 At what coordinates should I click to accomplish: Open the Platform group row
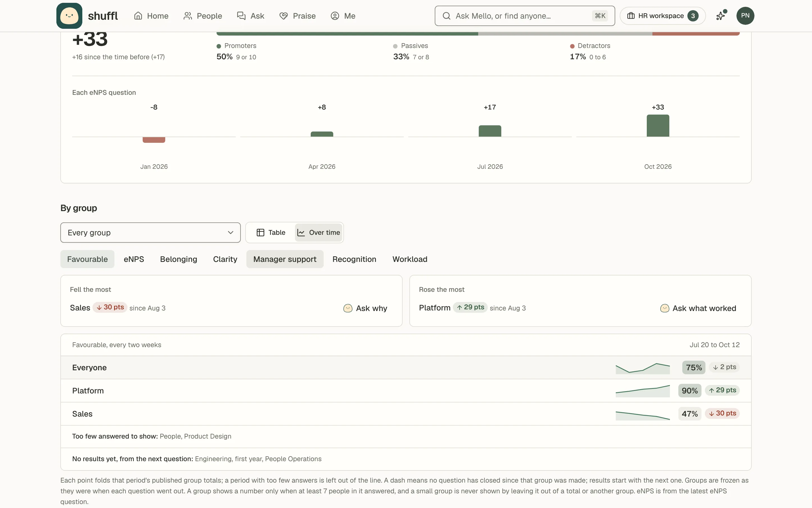(x=406, y=391)
